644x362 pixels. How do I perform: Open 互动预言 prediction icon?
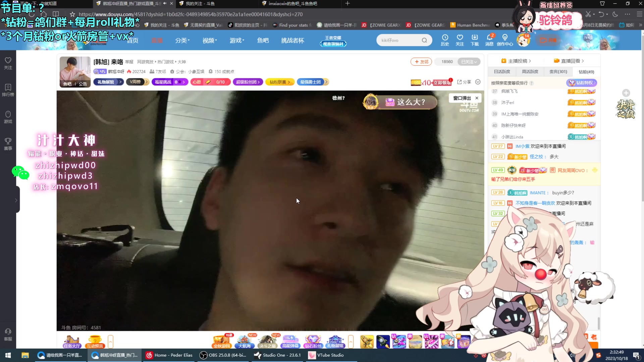(x=95, y=342)
